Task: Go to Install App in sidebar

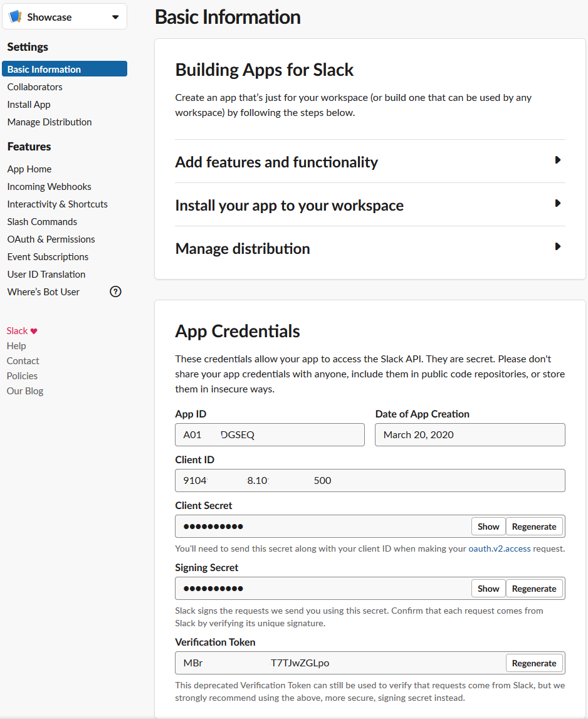Action: point(29,105)
